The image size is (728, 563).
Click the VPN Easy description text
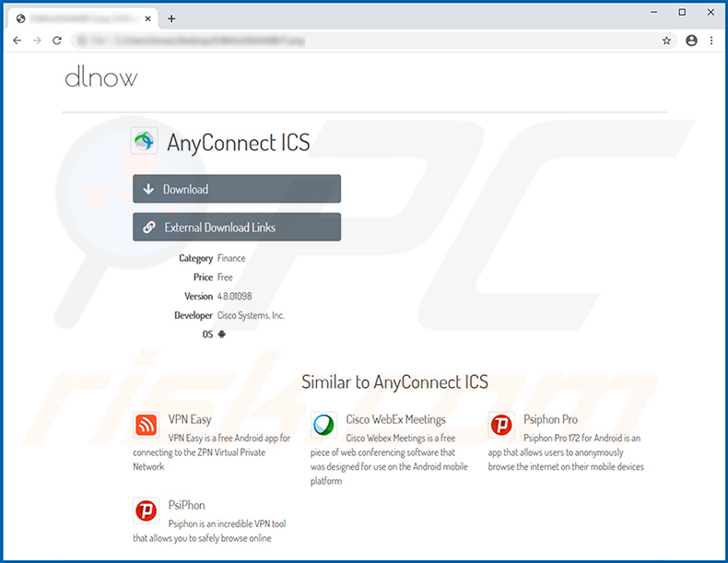pyautogui.click(x=212, y=452)
